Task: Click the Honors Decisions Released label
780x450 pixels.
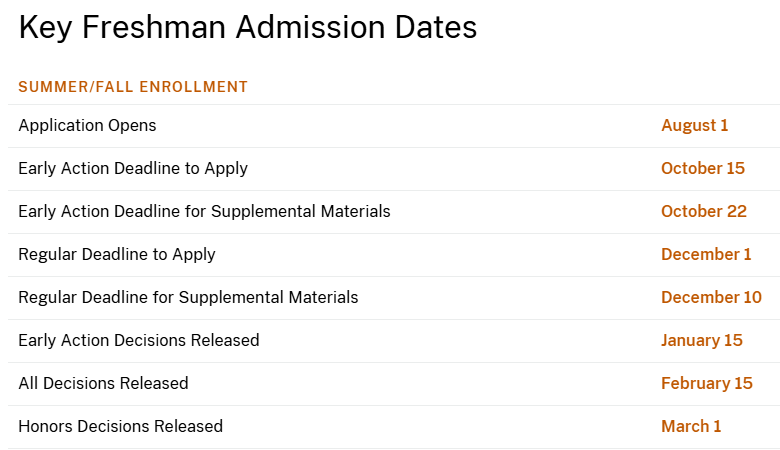Action: click(x=120, y=427)
